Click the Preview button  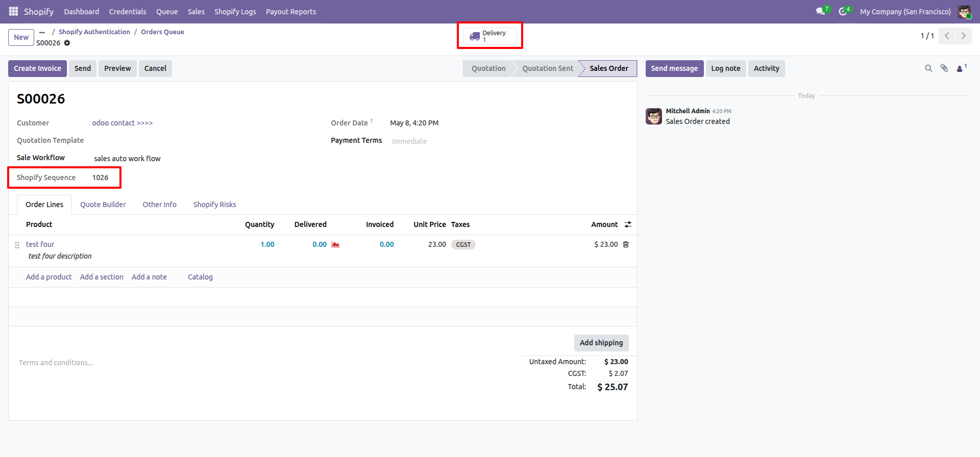pyautogui.click(x=117, y=68)
